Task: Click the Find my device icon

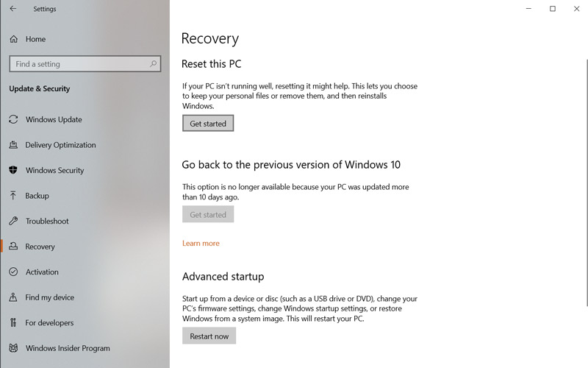Action: tap(12, 297)
